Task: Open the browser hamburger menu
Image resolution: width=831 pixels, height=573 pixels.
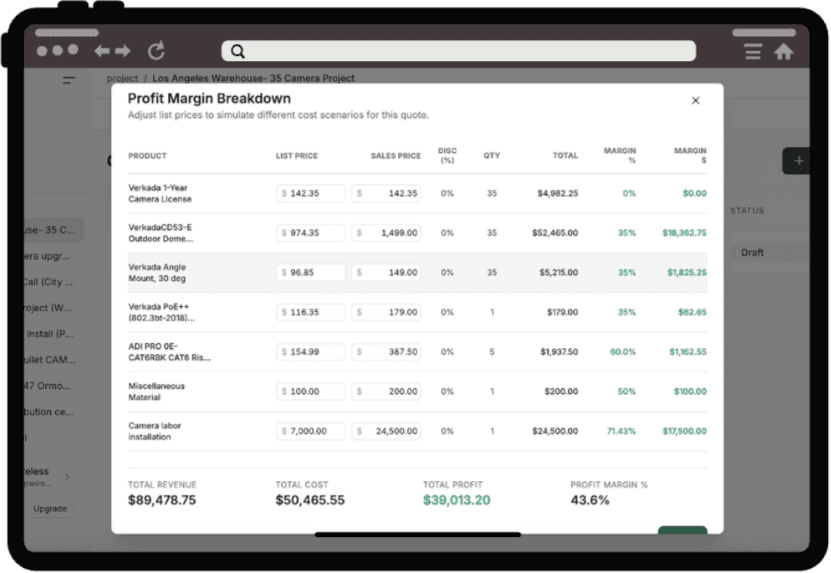Action: [x=753, y=51]
